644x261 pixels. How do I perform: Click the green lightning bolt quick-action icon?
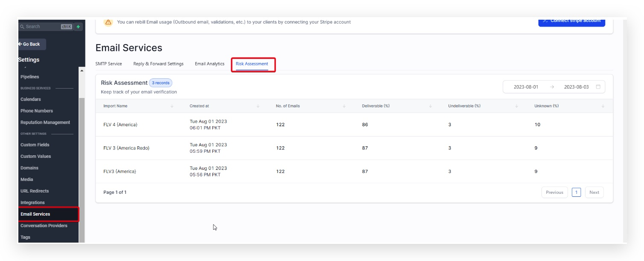(78, 27)
